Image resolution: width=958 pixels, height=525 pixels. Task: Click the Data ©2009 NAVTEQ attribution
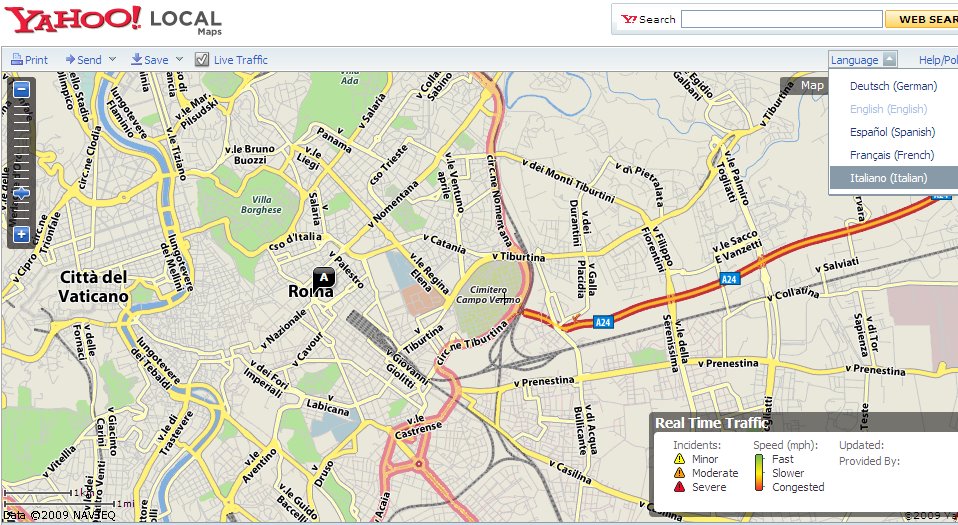tap(59, 515)
